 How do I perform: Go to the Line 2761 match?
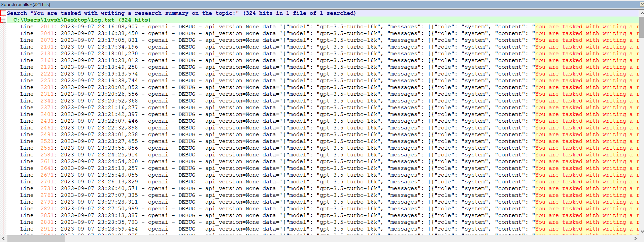tap(323, 195)
